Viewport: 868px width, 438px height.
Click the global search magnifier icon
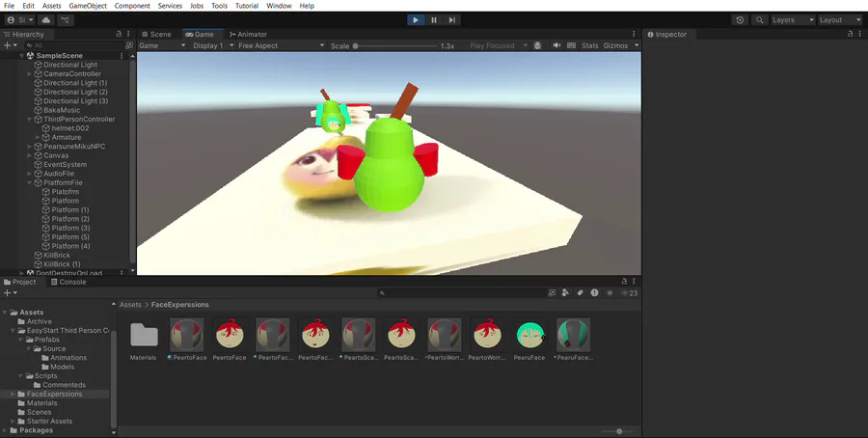point(760,20)
